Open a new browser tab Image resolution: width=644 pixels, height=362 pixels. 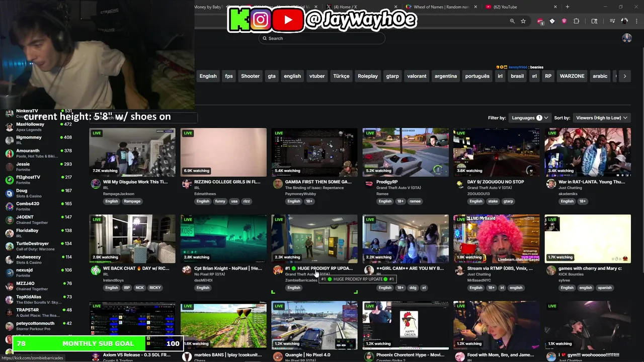(568, 7)
